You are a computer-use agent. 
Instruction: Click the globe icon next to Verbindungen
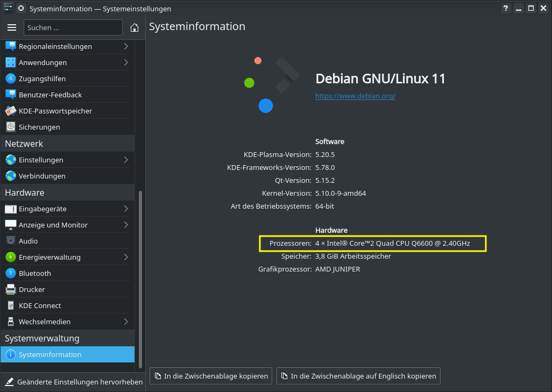point(11,176)
